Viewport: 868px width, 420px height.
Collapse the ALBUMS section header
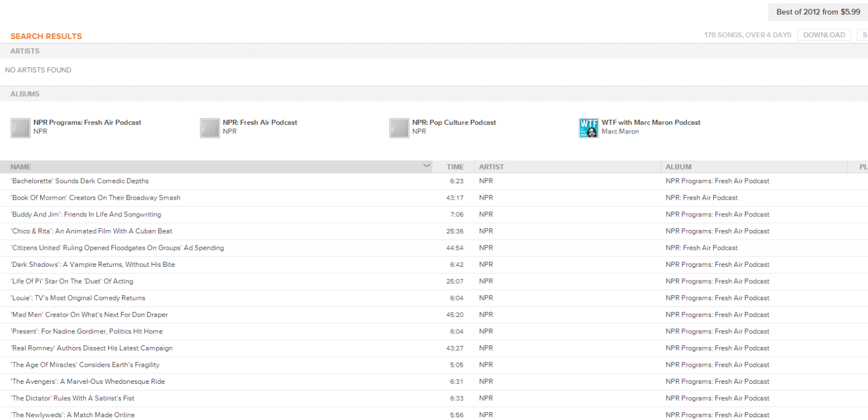click(x=25, y=93)
